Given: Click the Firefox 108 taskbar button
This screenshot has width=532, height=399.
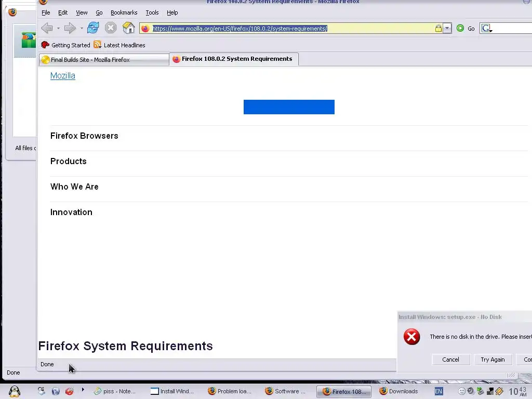Looking at the screenshot, I should [344, 392].
